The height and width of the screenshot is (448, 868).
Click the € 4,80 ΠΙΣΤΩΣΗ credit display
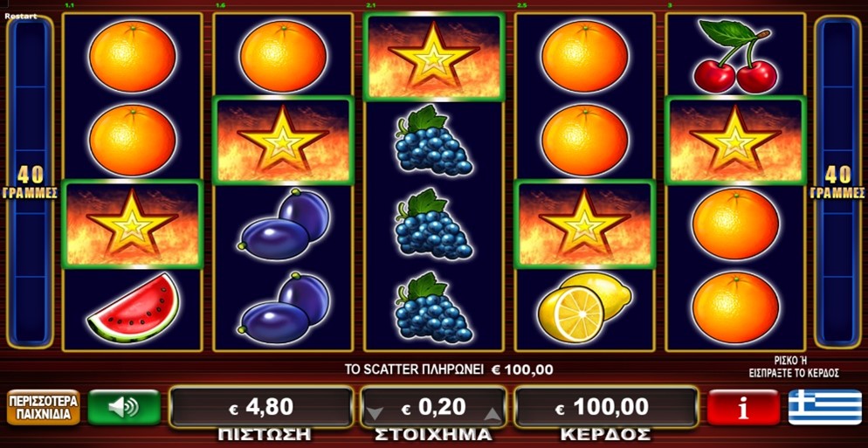[x=261, y=408]
